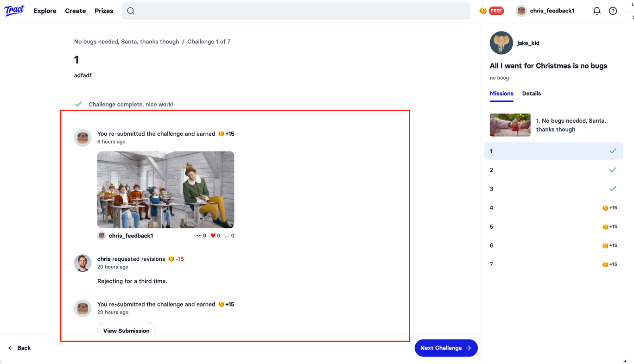Open the Tract logo home link
The image size is (634, 364).
coord(14,11)
